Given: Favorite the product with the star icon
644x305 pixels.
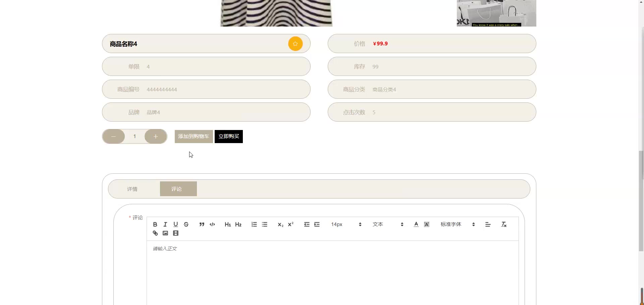Looking at the screenshot, I should pos(295,44).
